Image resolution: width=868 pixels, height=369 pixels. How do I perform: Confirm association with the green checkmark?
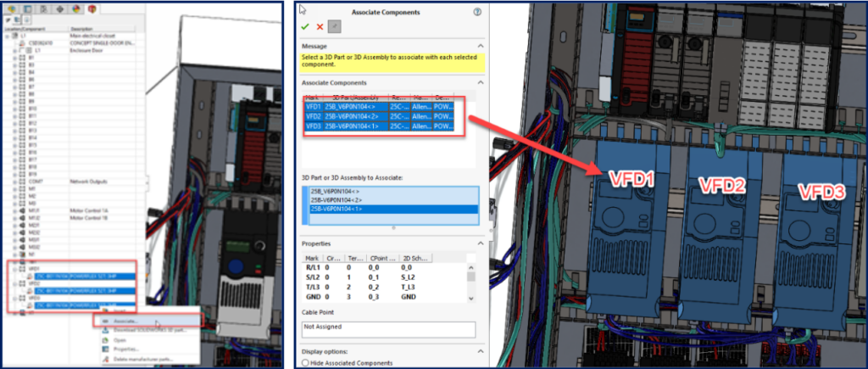tap(306, 26)
